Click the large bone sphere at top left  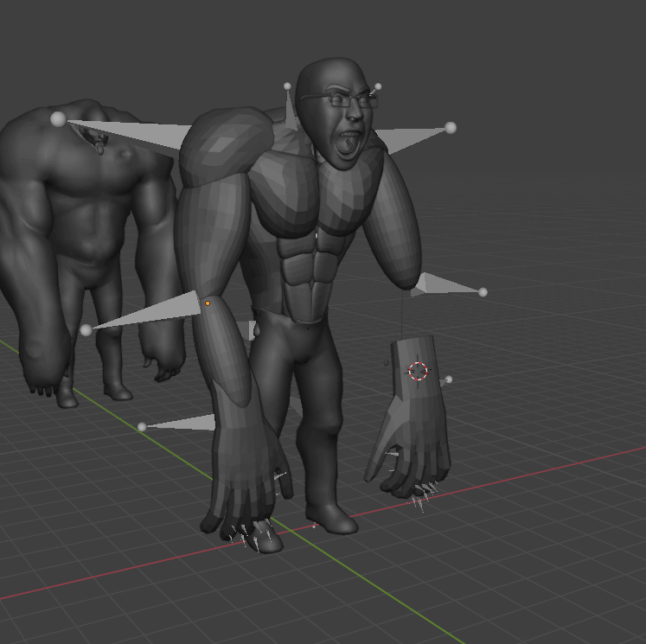tap(58, 119)
